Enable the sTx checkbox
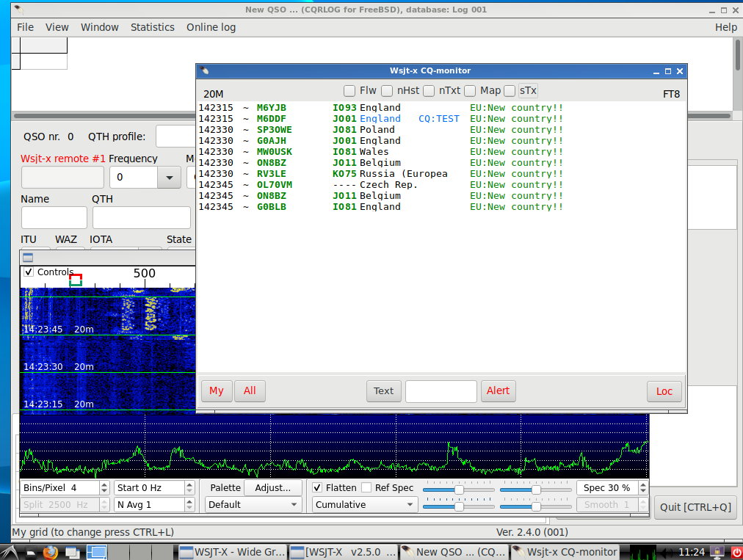The image size is (743, 560). point(510,90)
